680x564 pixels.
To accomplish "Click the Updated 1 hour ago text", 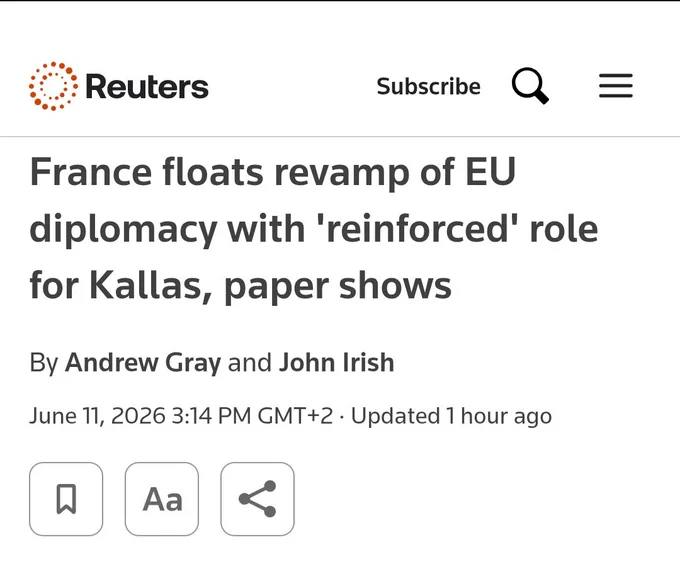I will click(451, 416).
